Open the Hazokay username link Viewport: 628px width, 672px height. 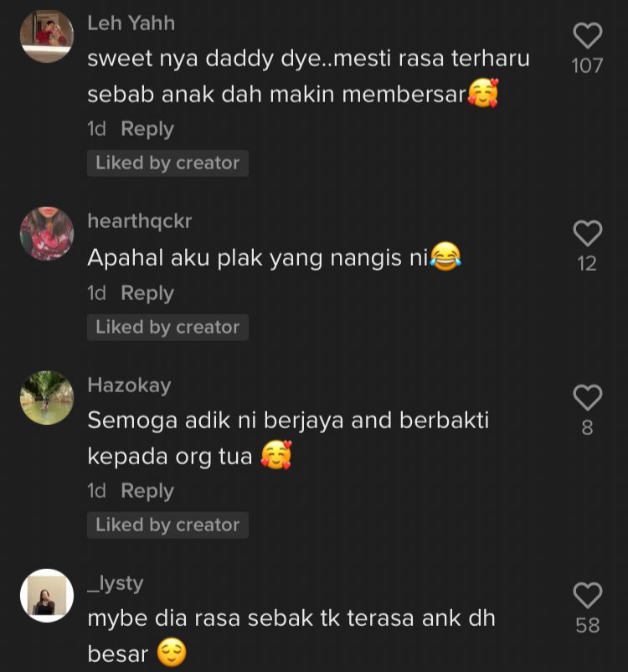coord(130,385)
